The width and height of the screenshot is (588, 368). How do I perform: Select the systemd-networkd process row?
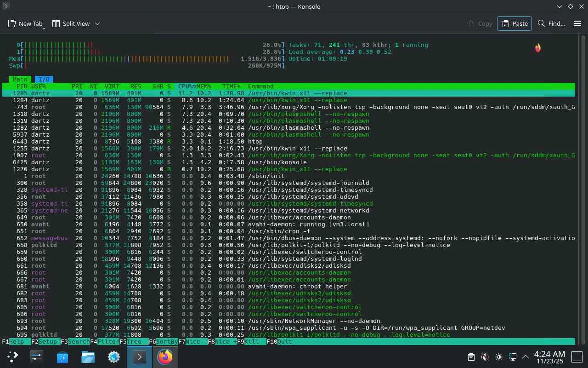click(288, 210)
